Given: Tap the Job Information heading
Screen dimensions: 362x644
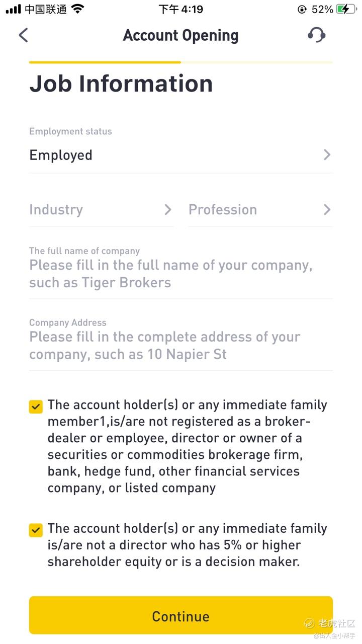Looking at the screenshot, I should tap(121, 84).
